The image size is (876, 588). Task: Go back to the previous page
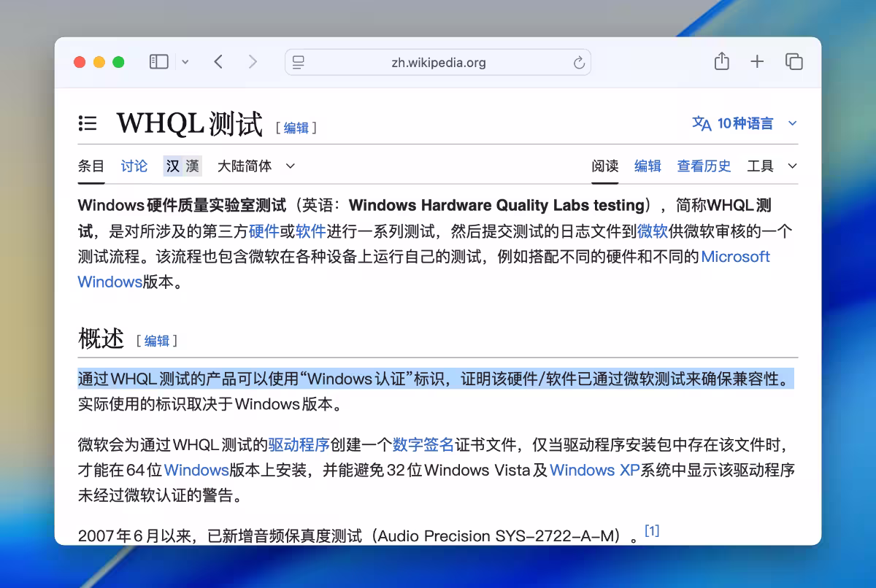(218, 62)
